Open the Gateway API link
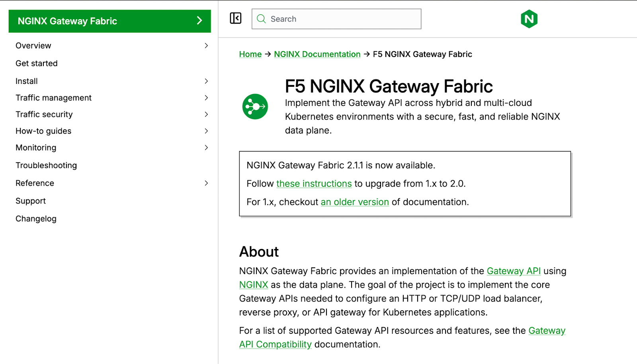This screenshot has height=364, width=637. 514,271
